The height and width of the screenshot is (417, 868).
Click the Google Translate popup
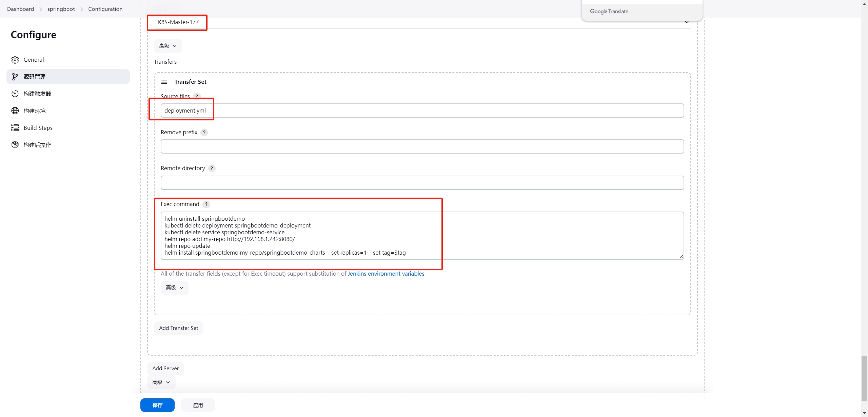(642, 11)
